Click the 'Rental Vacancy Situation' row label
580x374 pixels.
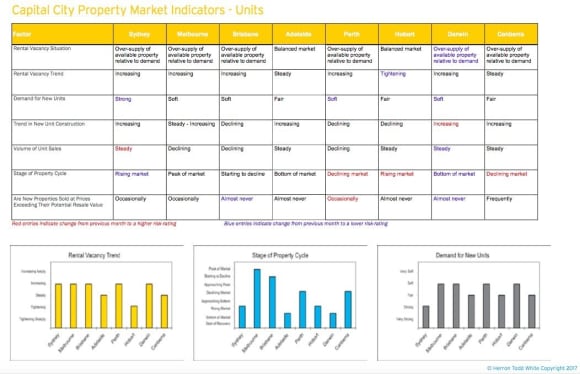pos(42,48)
